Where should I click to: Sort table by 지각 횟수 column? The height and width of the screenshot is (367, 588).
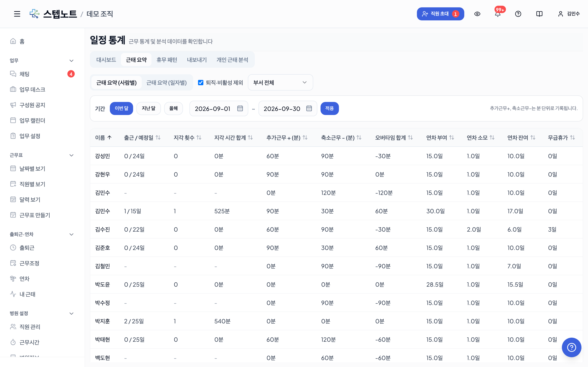187,138
